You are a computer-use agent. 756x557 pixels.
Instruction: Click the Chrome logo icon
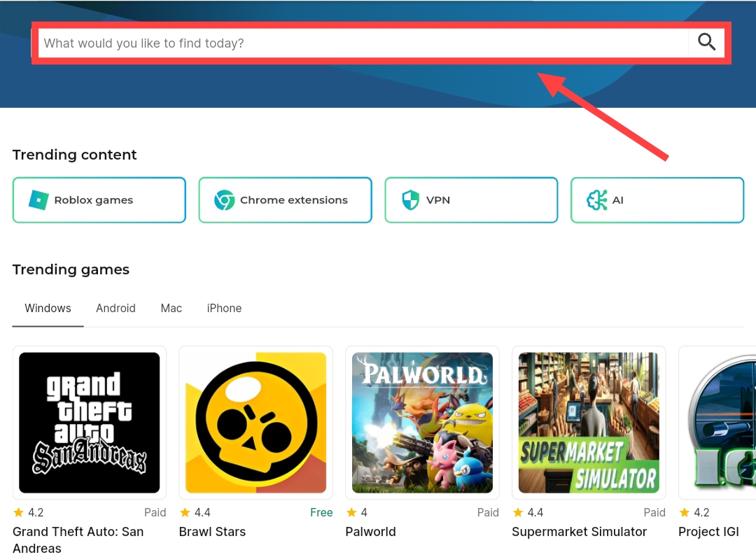point(224,200)
